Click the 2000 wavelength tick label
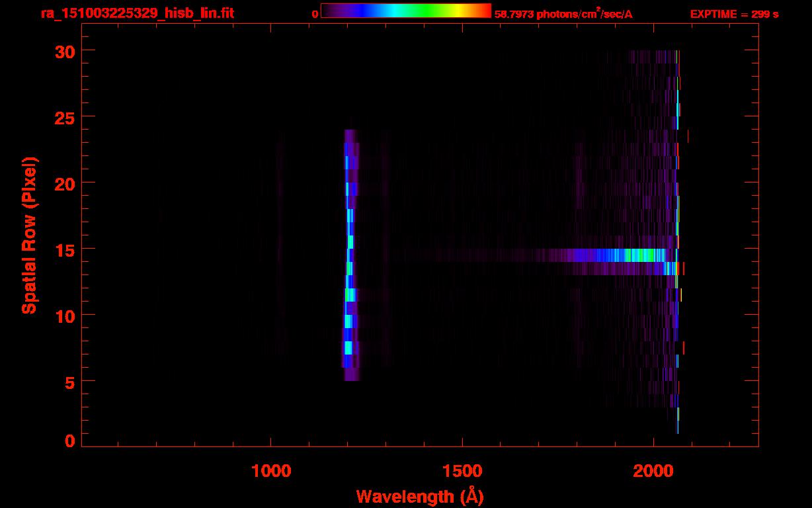The height and width of the screenshot is (508, 812). click(653, 470)
